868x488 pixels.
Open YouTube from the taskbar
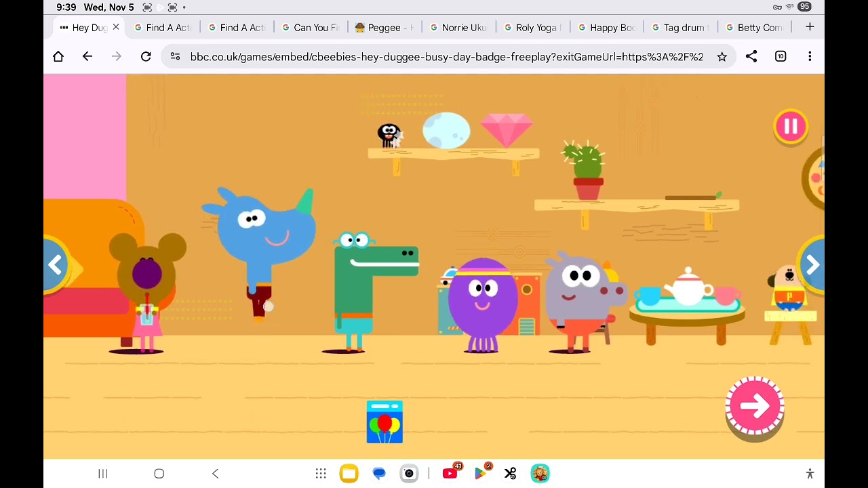450,474
